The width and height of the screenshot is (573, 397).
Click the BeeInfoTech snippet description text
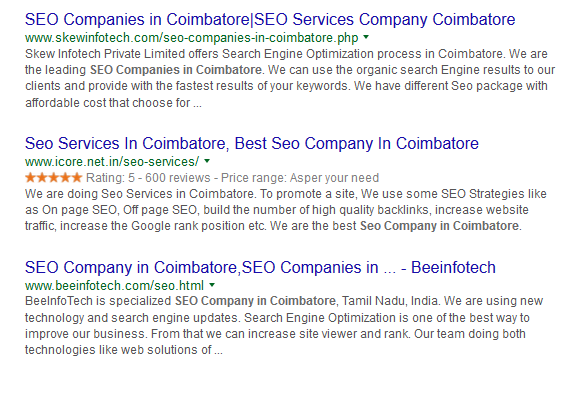[x=284, y=325]
